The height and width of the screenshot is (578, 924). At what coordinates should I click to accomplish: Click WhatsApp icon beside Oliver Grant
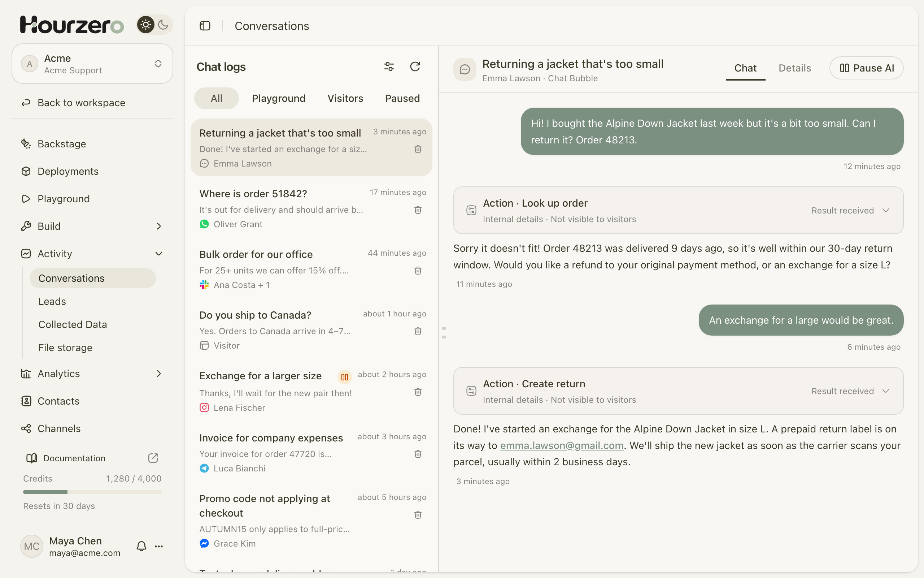[x=204, y=224]
